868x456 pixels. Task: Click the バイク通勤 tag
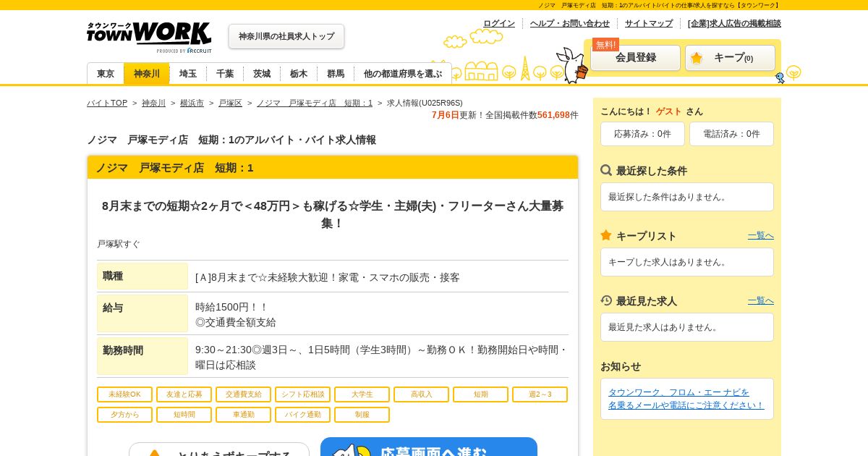tap(302, 415)
